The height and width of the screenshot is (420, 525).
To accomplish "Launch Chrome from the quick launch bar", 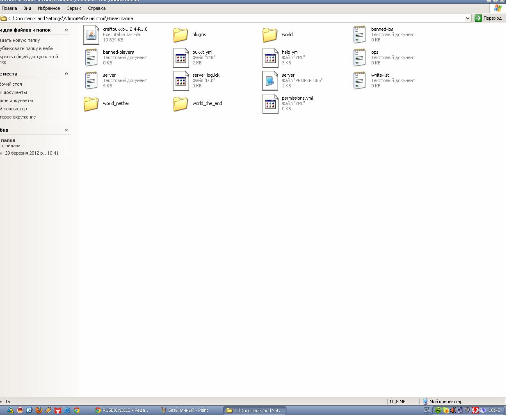I will click(x=77, y=410).
